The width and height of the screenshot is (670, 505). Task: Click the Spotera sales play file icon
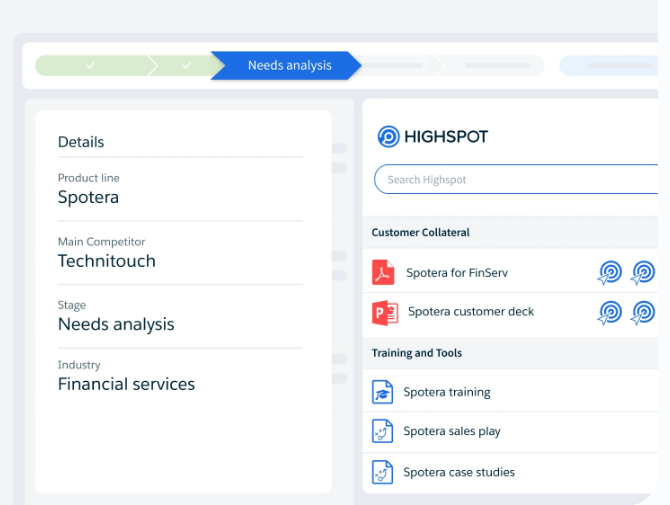(382, 431)
